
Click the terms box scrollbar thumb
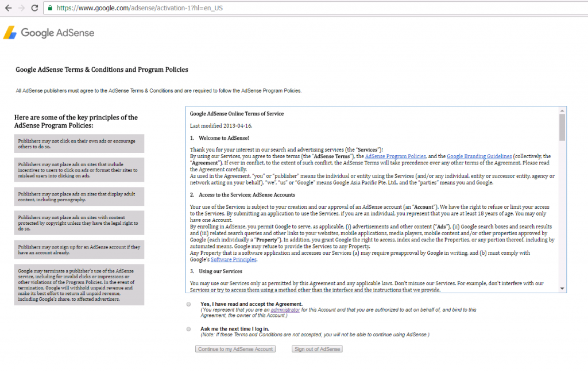click(562, 128)
